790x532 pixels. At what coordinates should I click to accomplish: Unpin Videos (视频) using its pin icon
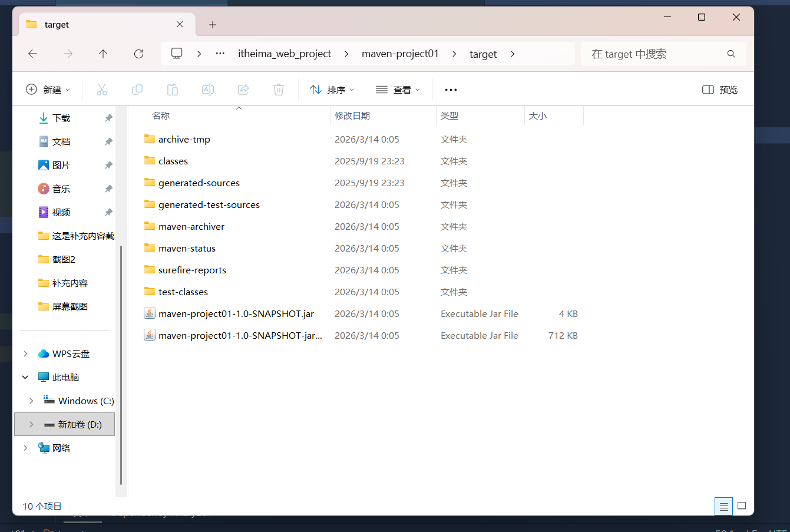pos(108,212)
